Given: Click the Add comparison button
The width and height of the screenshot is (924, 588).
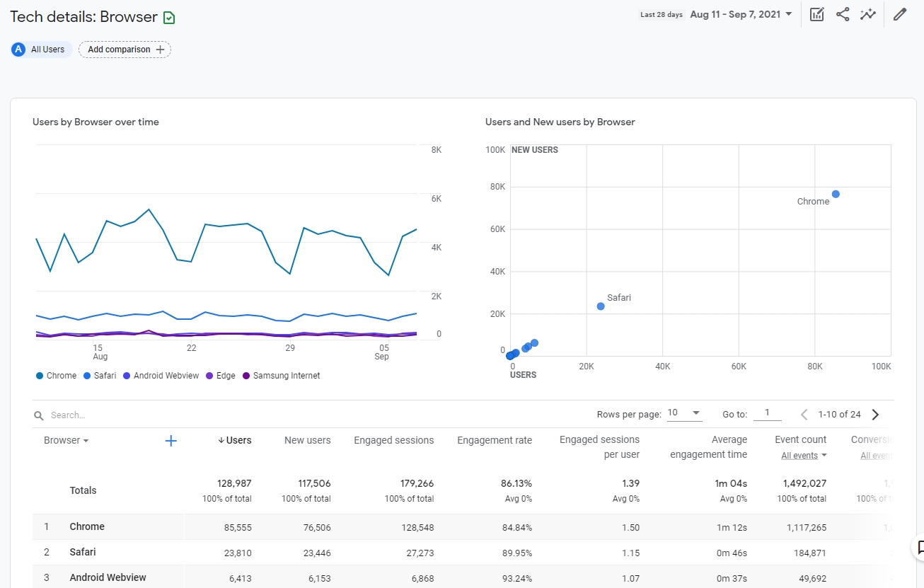Looking at the screenshot, I should 125,50.
